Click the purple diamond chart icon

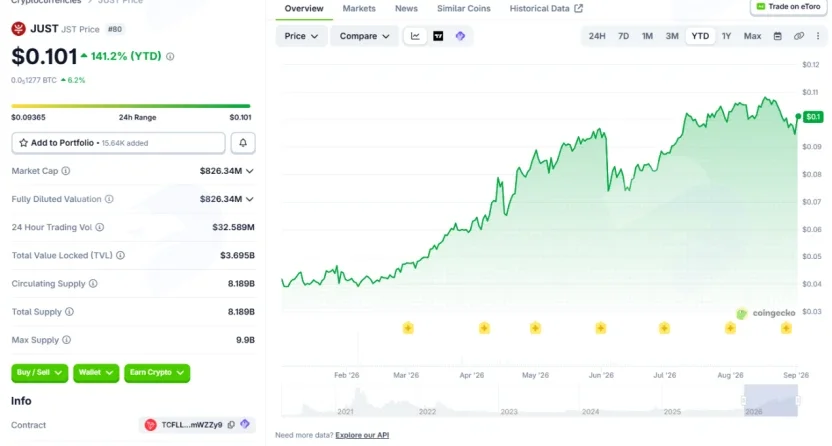(x=460, y=36)
